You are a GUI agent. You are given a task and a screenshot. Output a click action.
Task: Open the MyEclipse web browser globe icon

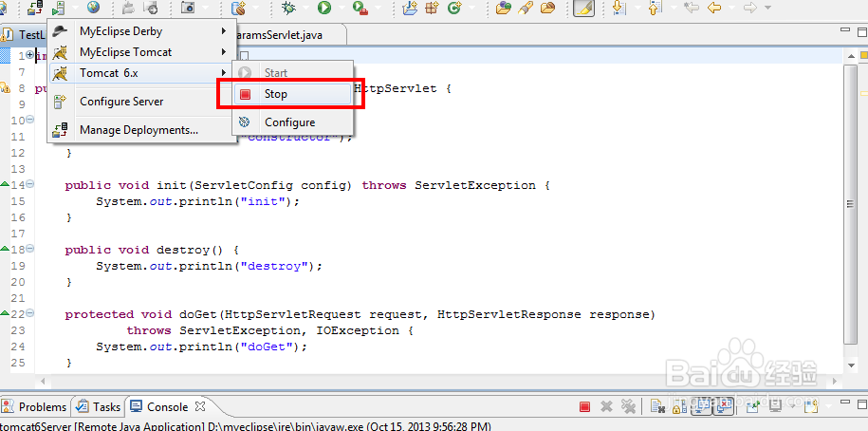click(x=94, y=8)
